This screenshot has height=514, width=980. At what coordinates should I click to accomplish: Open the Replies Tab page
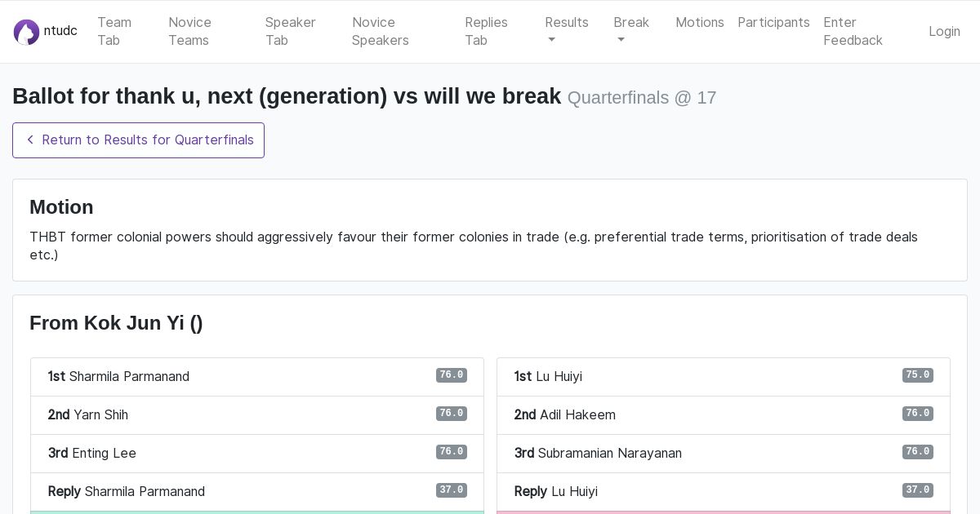tap(486, 31)
